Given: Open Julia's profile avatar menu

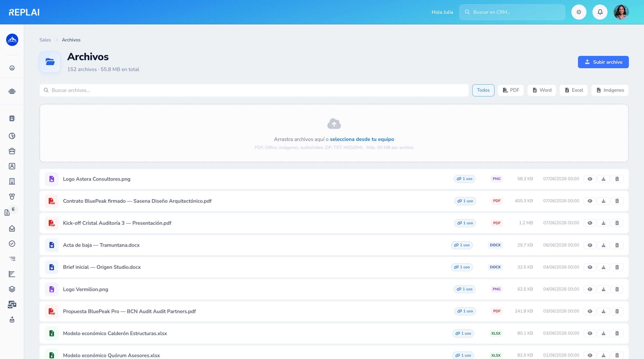Looking at the screenshot, I should pyautogui.click(x=621, y=12).
